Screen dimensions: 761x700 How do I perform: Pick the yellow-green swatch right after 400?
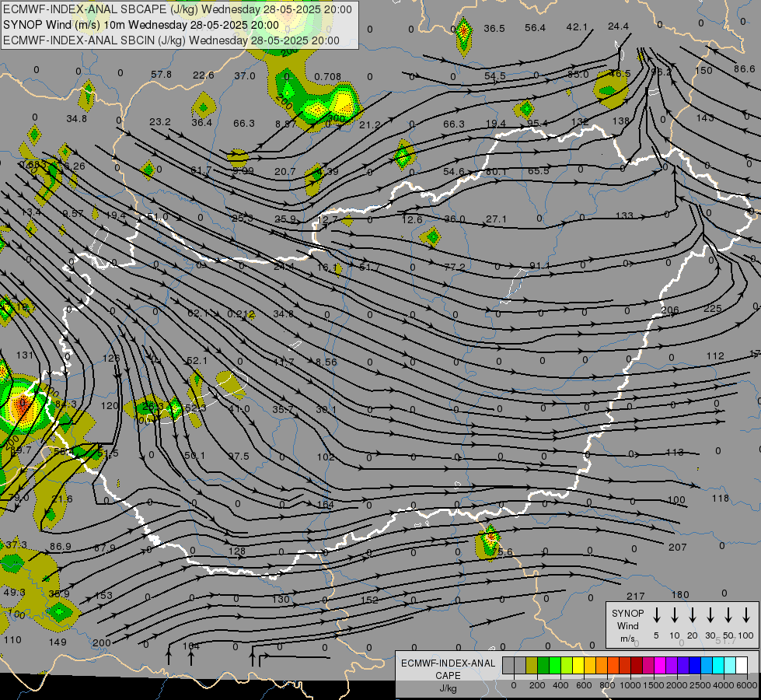(567, 665)
